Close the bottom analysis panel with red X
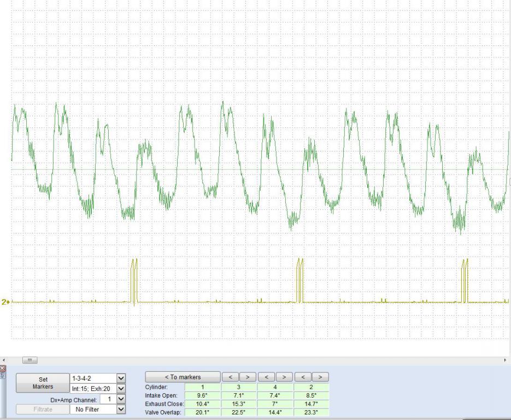The height and width of the screenshot is (420, 511). (2, 368)
